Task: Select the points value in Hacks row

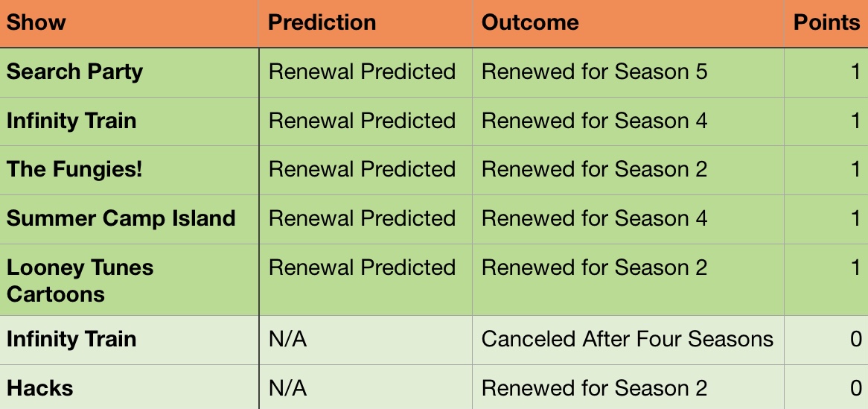Action: pyautogui.click(x=855, y=388)
